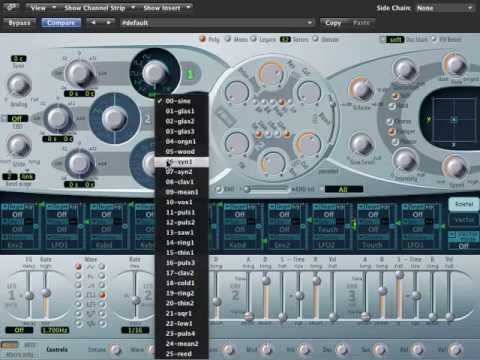Choose 21-sqr1 from the waveform menu
Screen dimensions: 480x360
coord(182,313)
